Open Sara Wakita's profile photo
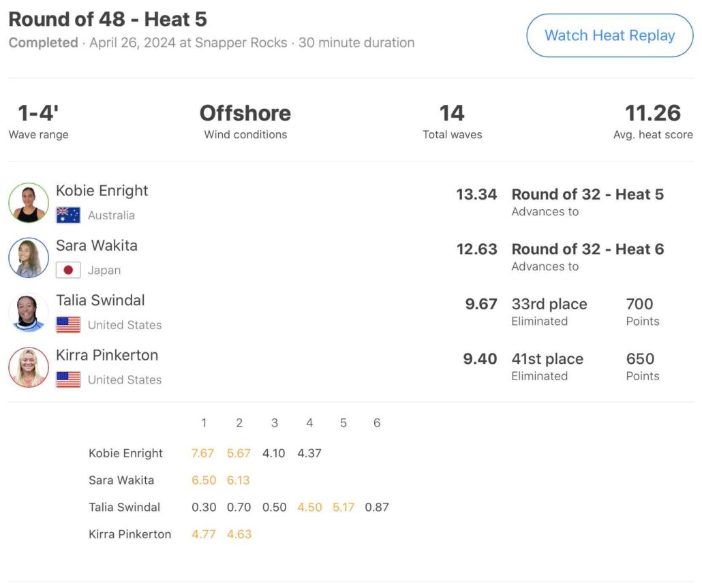Viewport: 702px width, 588px height. coord(29,258)
